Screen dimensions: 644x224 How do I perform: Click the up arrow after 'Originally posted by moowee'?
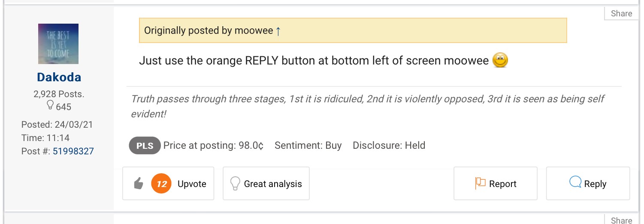pos(278,31)
